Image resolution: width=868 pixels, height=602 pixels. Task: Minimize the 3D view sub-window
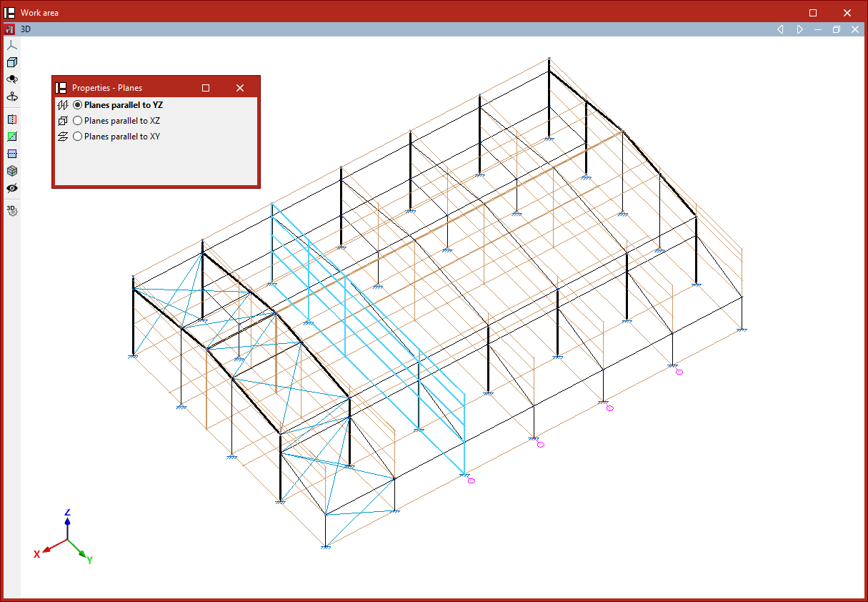click(818, 29)
